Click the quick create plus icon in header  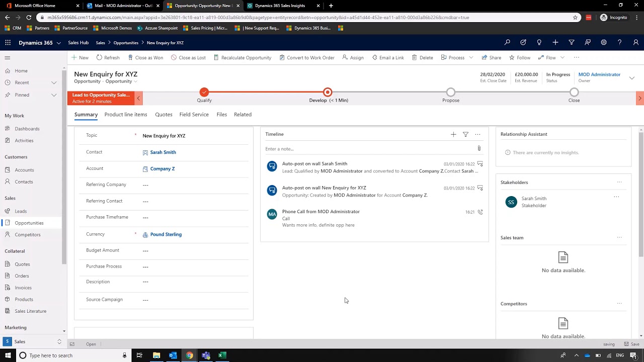coord(555,43)
